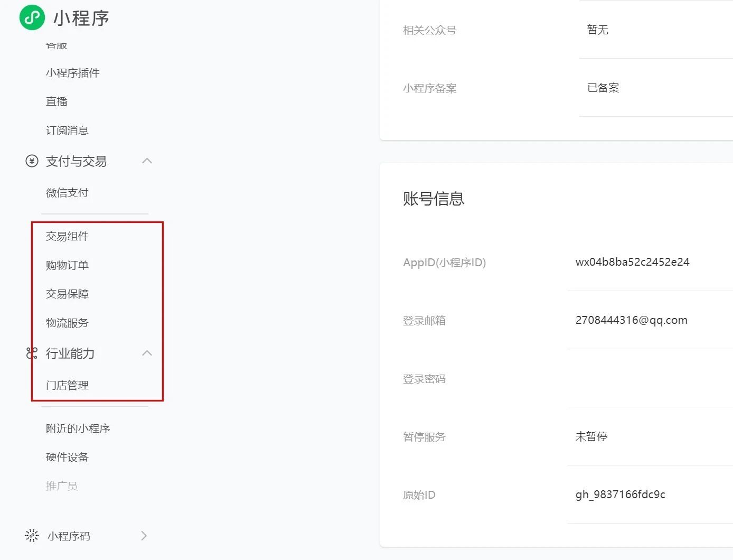This screenshot has height=560, width=733.
Task: Open 附近的小程序 menu item
Action: [x=78, y=428]
